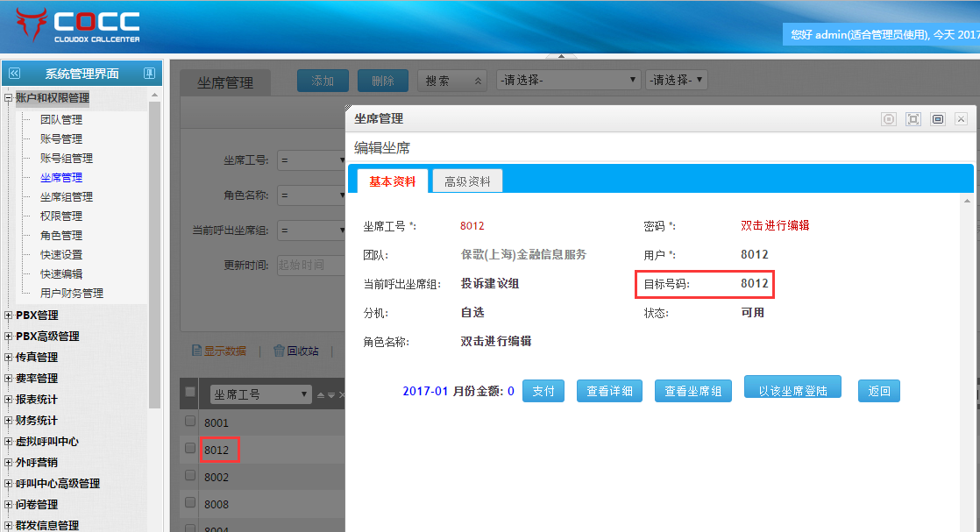Click the sidebar vertical scrollbar

[x=154, y=254]
